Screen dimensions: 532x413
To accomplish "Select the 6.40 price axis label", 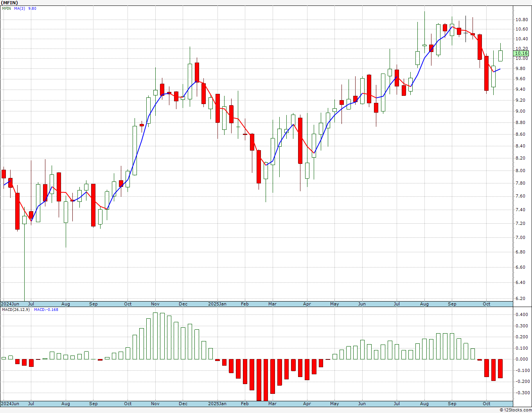I will [x=521, y=282].
